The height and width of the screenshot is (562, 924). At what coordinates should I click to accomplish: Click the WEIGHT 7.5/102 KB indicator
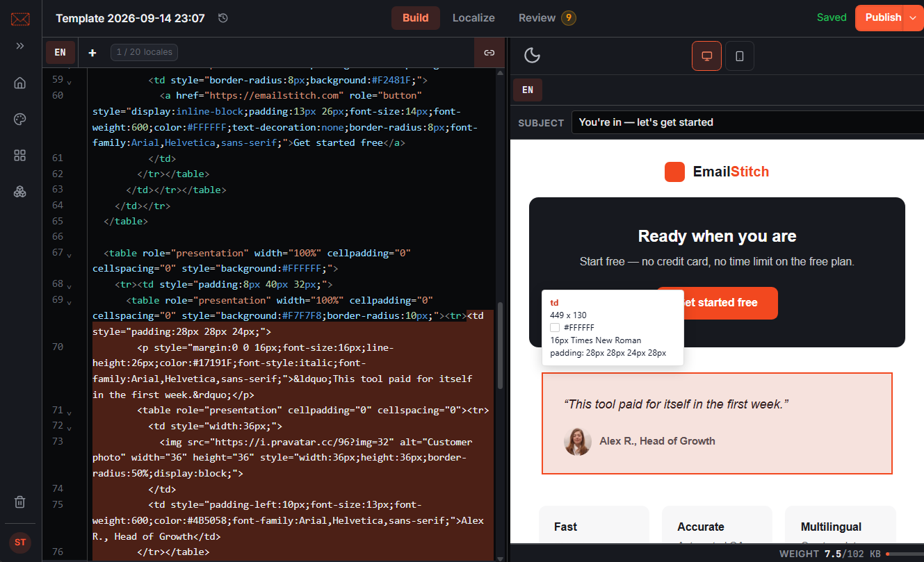click(x=830, y=554)
